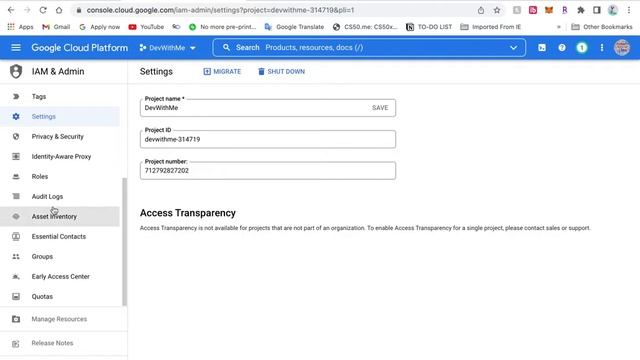
Task: Open Groups page in sidebar
Action: 42,256
